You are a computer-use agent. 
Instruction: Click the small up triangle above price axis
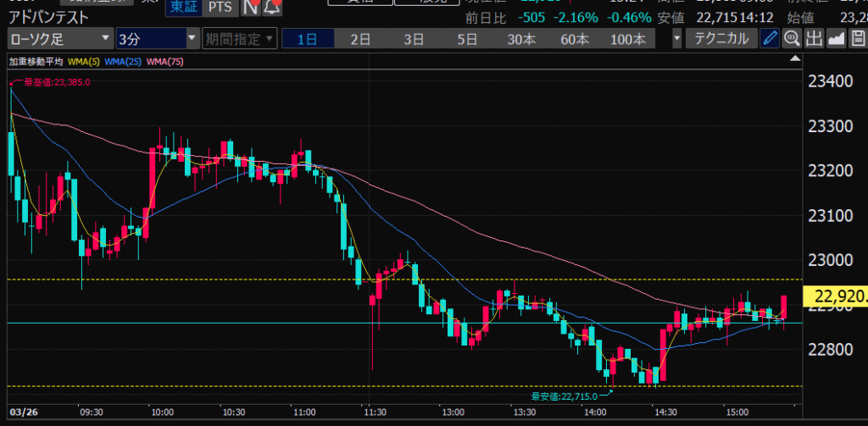pyautogui.click(x=793, y=59)
